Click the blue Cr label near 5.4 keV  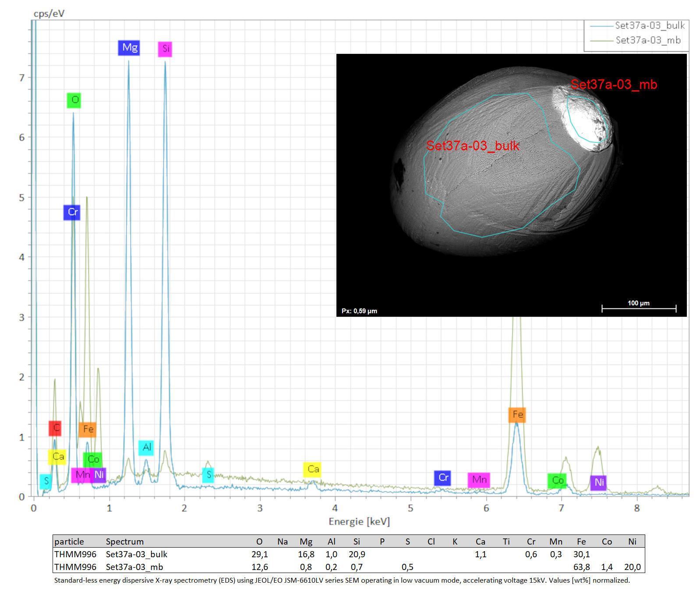click(442, 478)
